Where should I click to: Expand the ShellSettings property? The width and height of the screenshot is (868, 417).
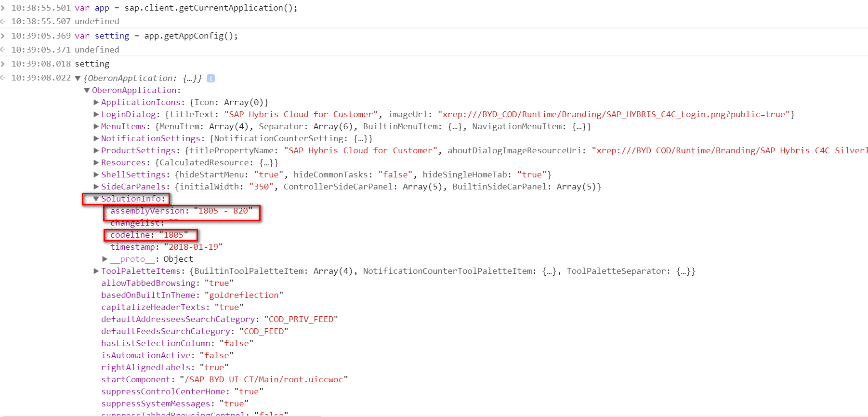[x=96, y=175]
